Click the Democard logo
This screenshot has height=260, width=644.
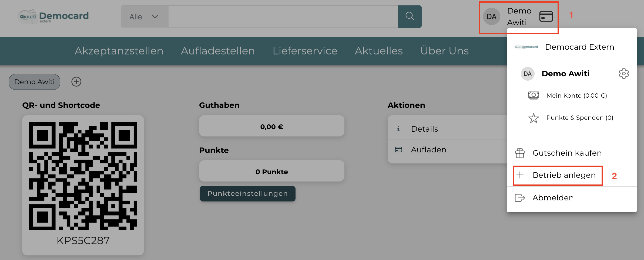coord(53,17)
